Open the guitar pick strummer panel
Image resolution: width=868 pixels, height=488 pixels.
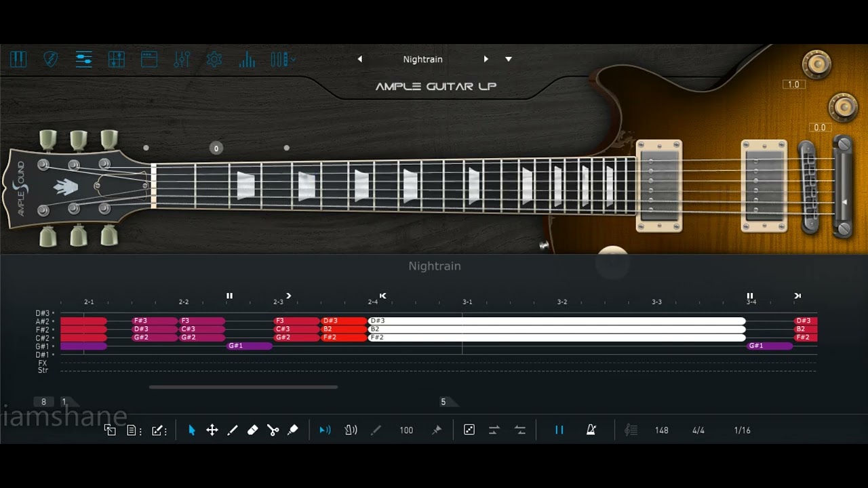coord(51,60)
